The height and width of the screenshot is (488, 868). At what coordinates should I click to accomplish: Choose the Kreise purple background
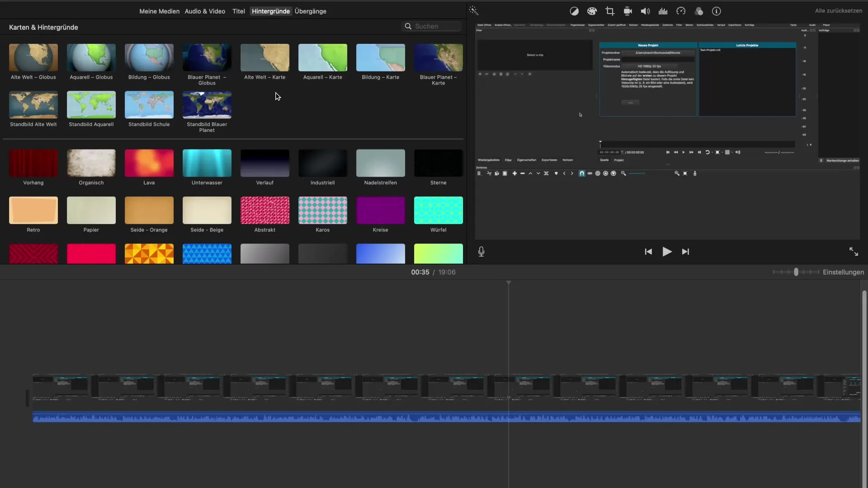click(381, 210)
